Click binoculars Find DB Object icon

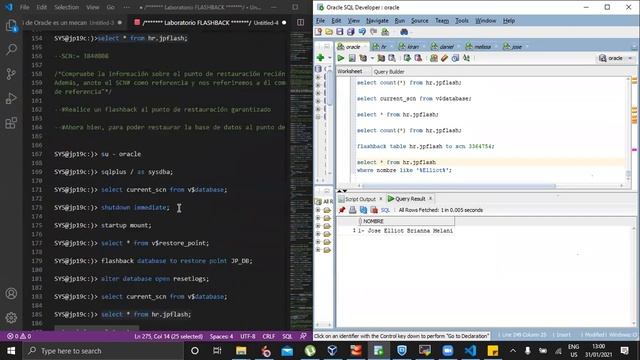point(404,32)
